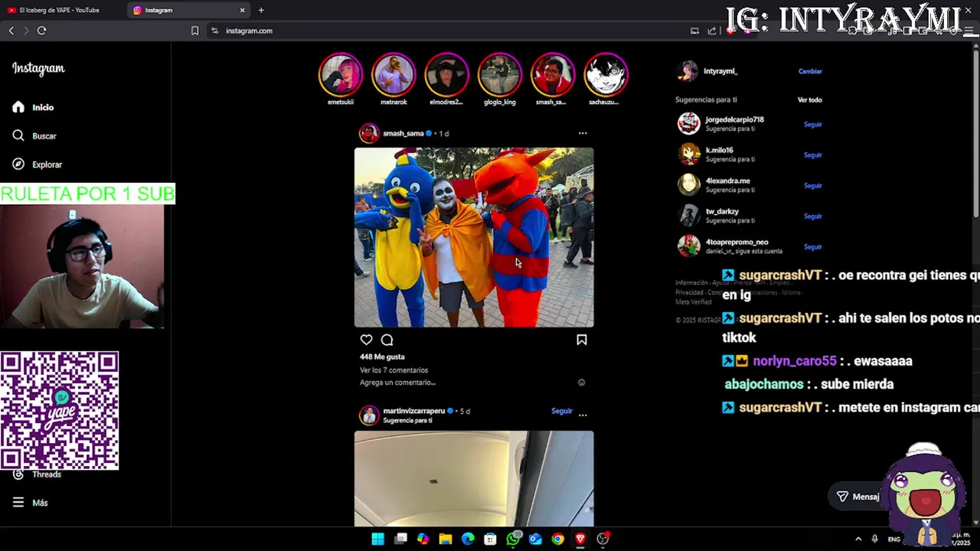Open WhatsApp on the taskbar
The width and height of the screenshot is (980, 551).
tap(513, 539)
